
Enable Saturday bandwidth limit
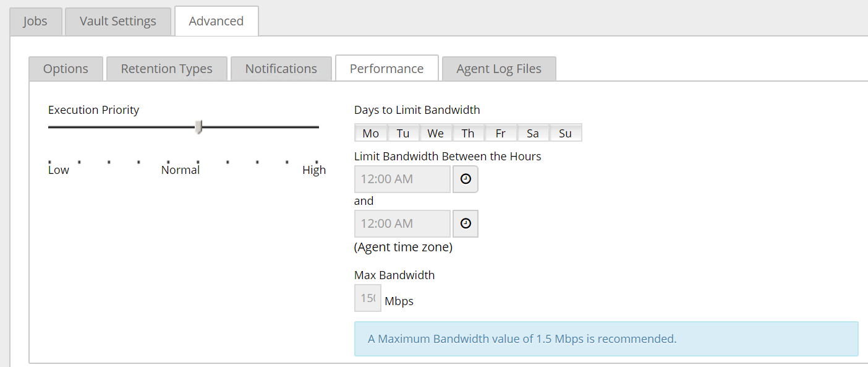tap(532, 132)
